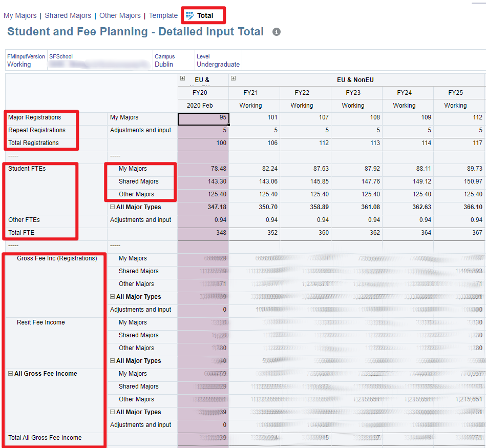Collapse All Major Types under Resit Fee Income
The height and width of the screenshot is (448, 486).
click(112, 361)
